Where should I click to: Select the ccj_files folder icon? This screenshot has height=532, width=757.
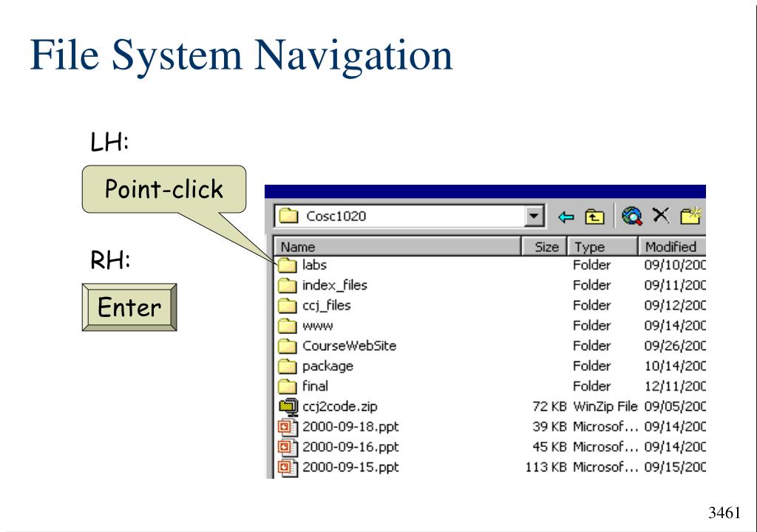click(x=288, y=306)
